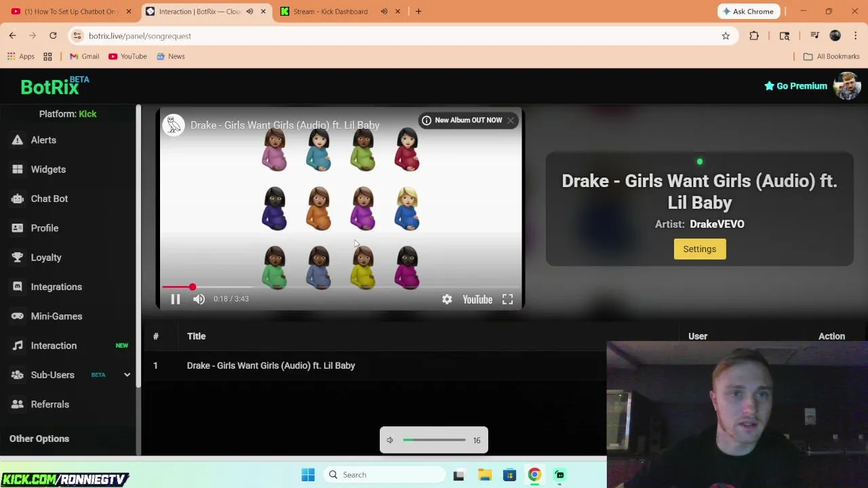Click the Sub-Users people icon
This screenshot has width=868, height=488.
tap(17, 375)
